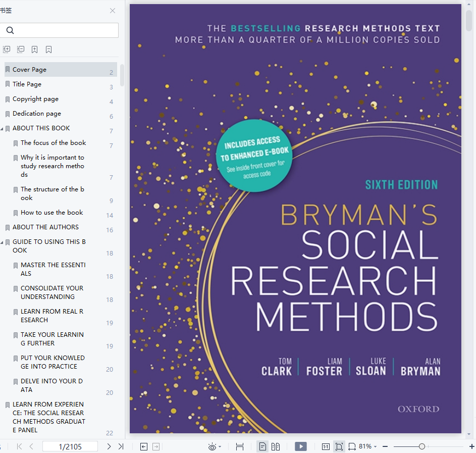Image resolution: width=476 pixels, height=453 pixels.
Task: Click the page rotation icon
Action: coord(352,446)
